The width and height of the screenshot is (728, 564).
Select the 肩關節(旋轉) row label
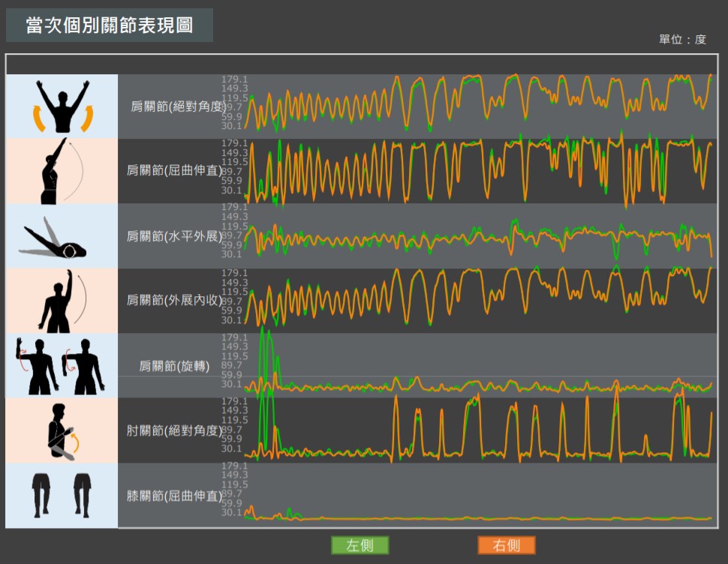click(x=174, y=366)
